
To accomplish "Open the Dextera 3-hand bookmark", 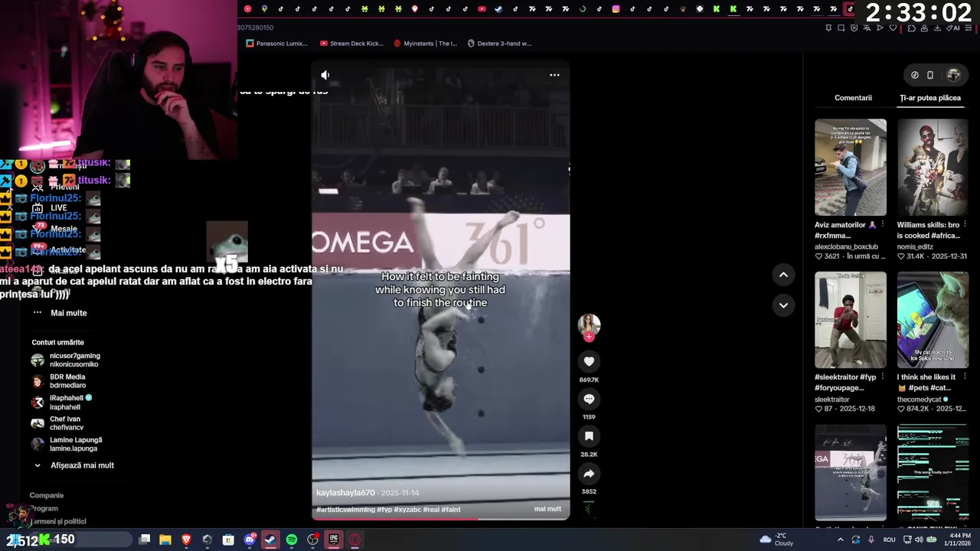I will 499,44.
